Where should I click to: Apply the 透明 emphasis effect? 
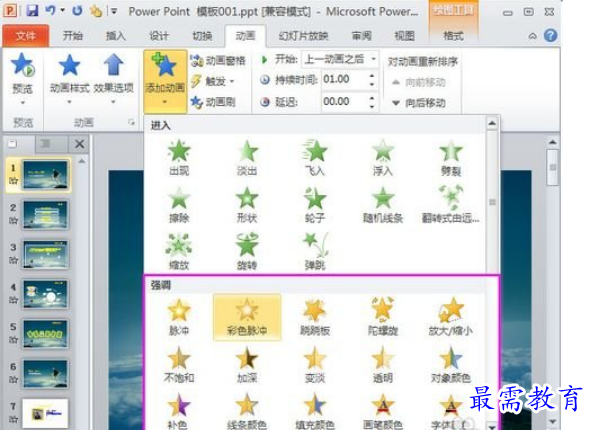(x=383, y=364)
